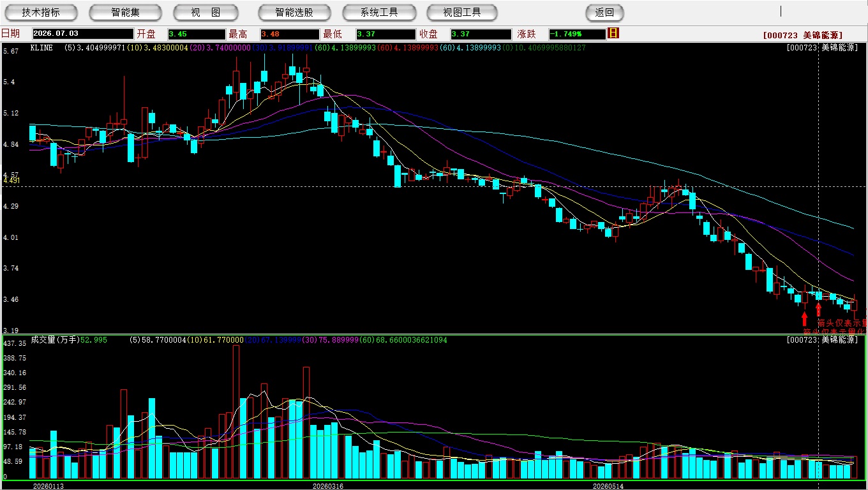Click the 20260514 date axis label
This screenshot has height=490, width=868.
(608, 486)
